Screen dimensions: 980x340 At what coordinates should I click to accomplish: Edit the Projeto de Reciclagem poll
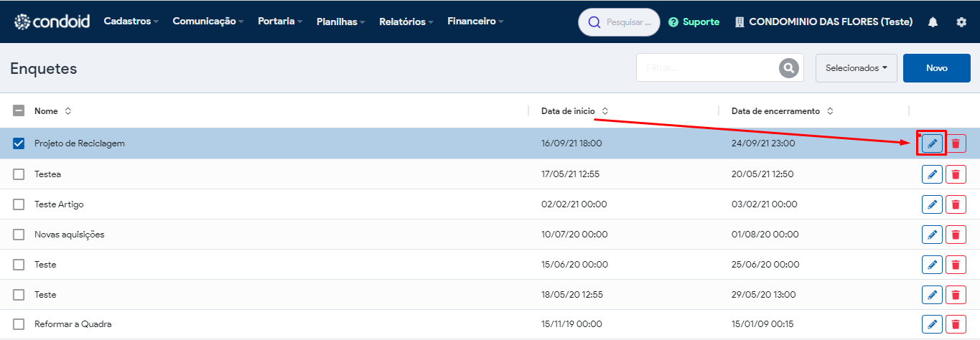tap(932, 143)
